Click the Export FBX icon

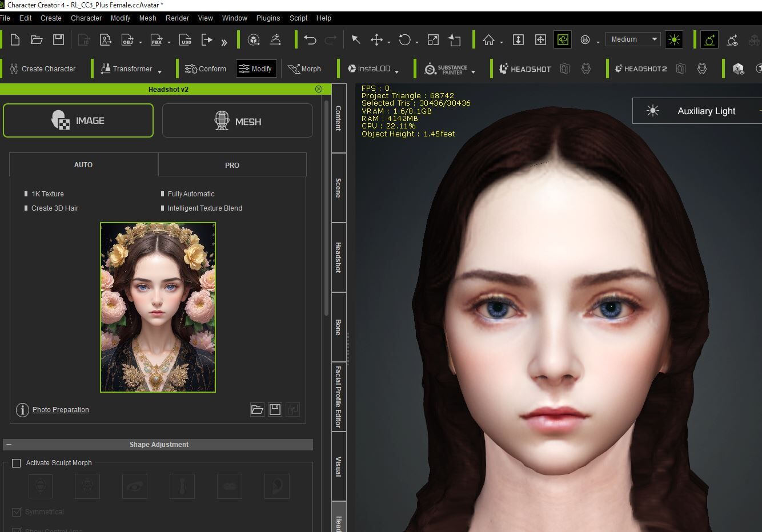click(156, 39)
